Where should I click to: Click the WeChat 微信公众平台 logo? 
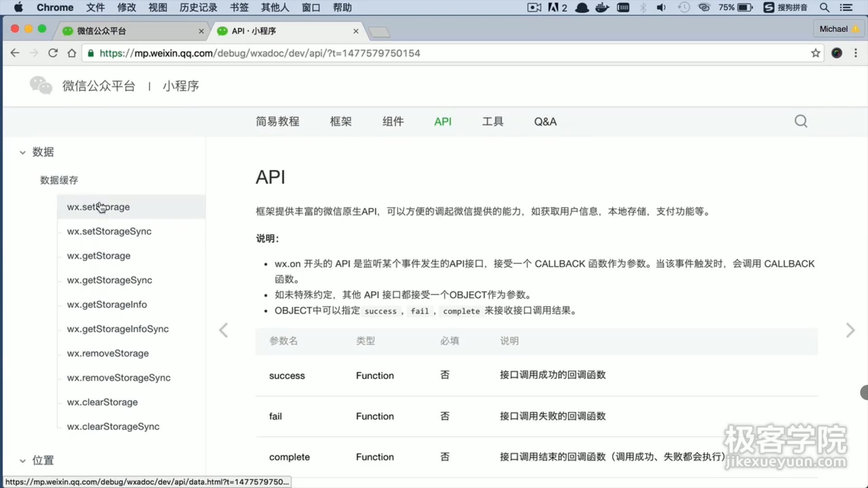pos(40,85)
